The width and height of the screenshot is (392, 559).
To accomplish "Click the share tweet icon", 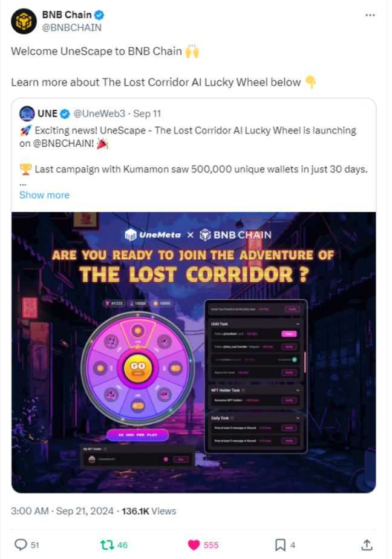I will pos(367,545).
